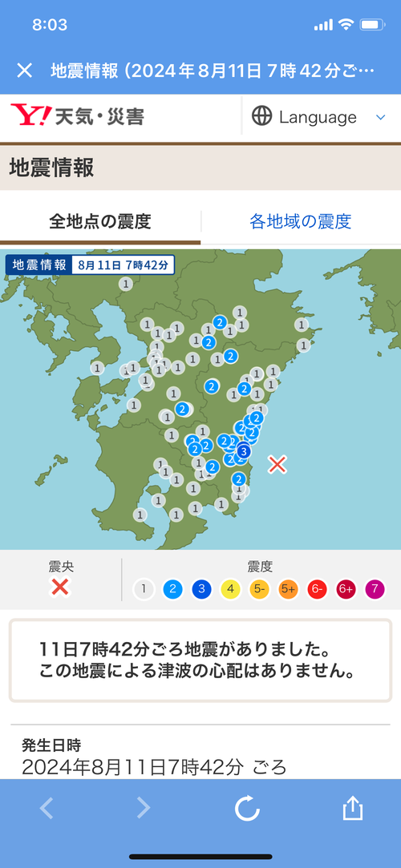Tap the 地震情報 section heading

[51, 168]
